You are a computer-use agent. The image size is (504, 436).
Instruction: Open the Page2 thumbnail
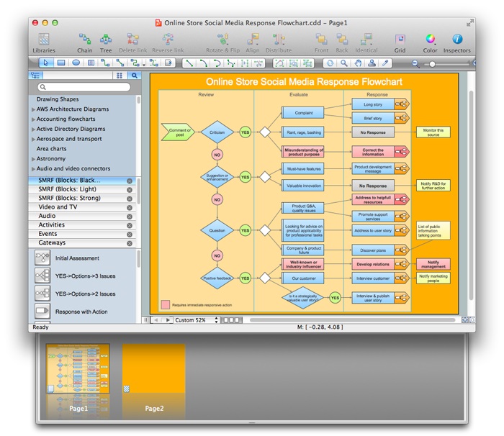coord(153,368)
